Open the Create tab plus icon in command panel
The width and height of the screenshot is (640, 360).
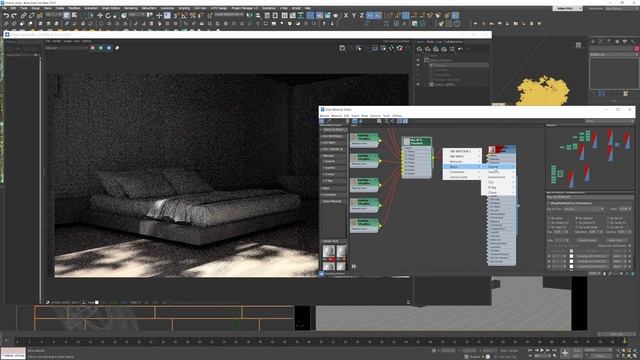pyautogui.click(x=593, y=42)
